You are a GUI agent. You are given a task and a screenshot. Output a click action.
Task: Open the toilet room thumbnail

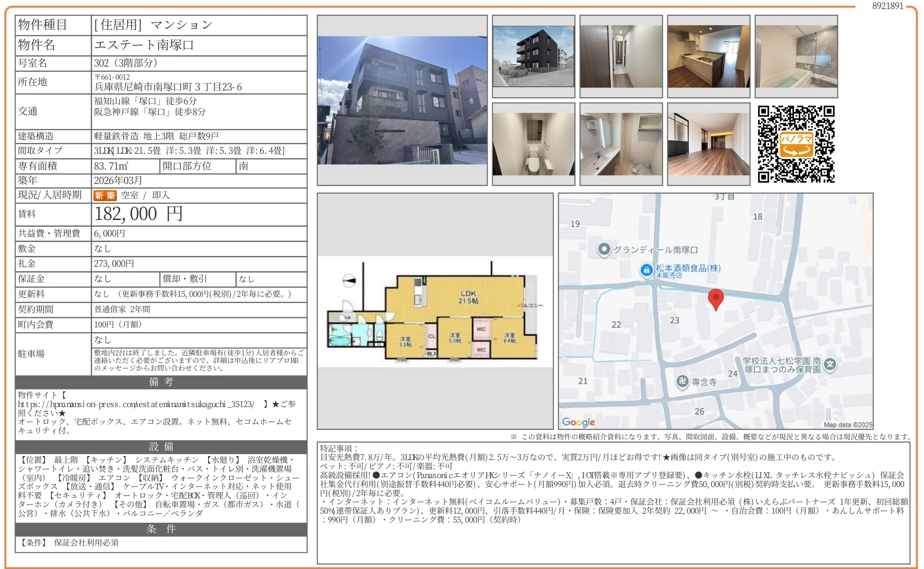[x=533, y=144]
